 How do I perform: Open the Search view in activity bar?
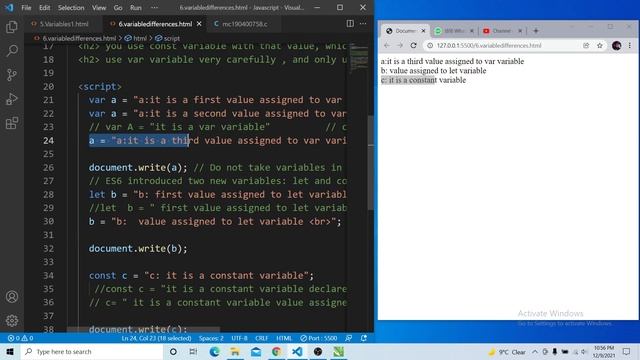[x=12, y=51]
